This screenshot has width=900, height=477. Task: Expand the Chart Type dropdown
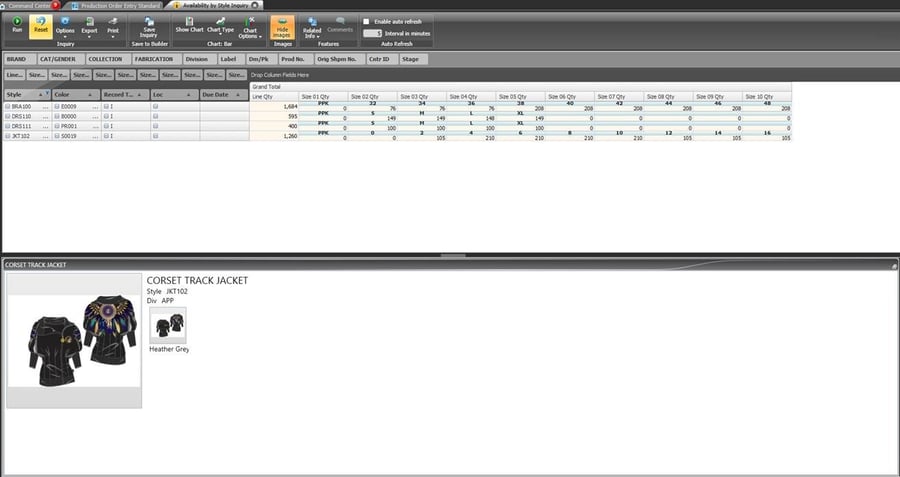[220, 26]
